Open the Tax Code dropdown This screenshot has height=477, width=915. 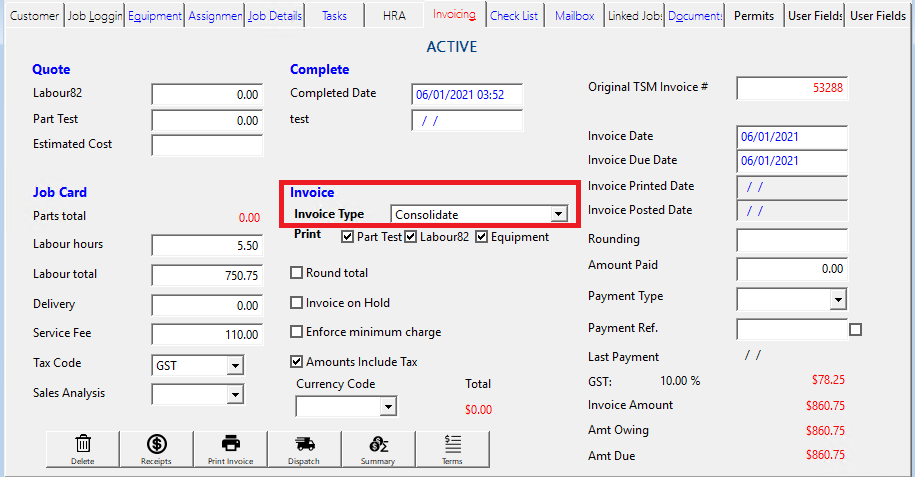(x=235, y=366)
